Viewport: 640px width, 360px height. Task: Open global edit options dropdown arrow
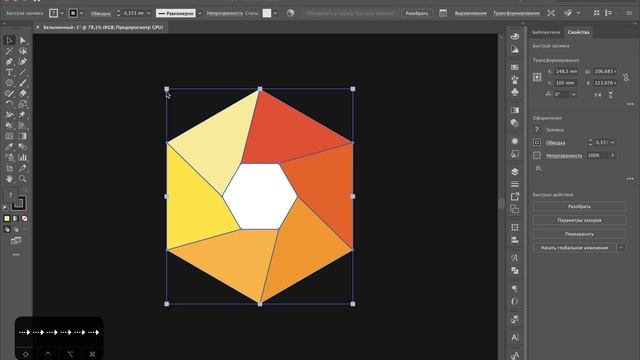[x=621, y=248]
